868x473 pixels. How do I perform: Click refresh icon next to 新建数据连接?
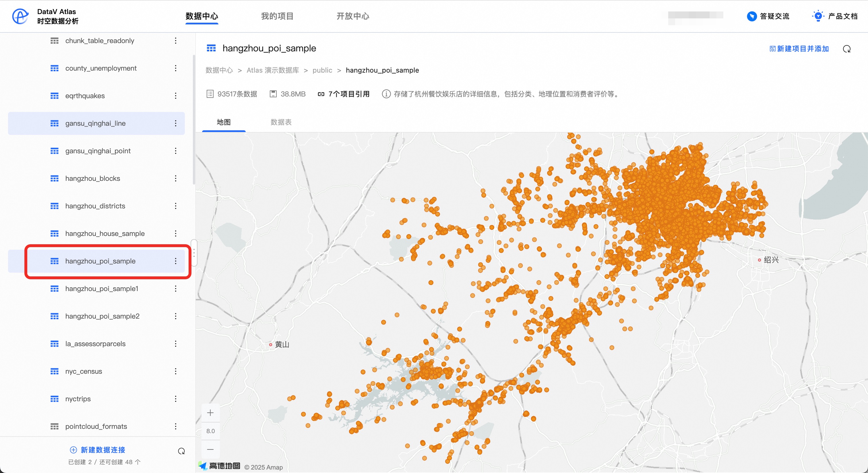click(x=181, y=451)
